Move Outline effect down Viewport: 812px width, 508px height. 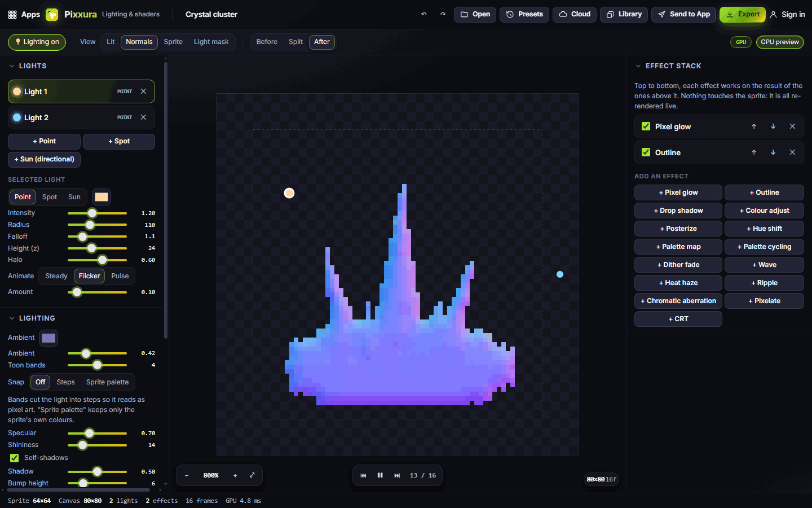(773, 152)
